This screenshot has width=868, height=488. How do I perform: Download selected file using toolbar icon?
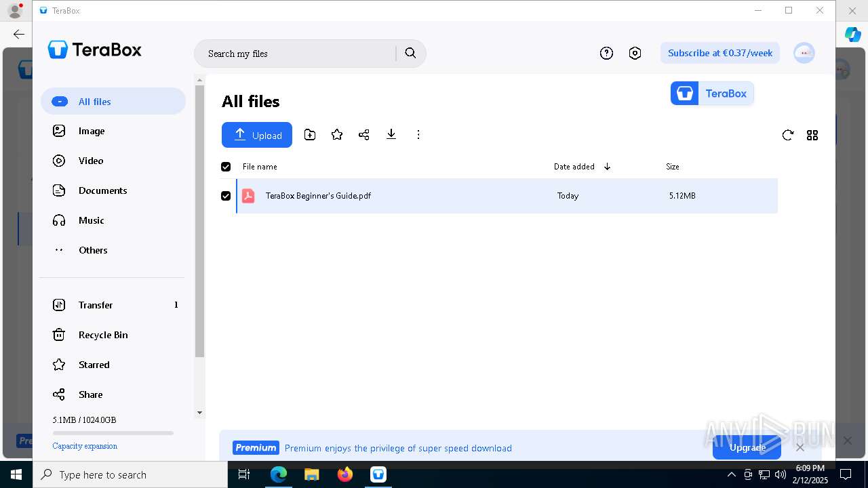pyautogui.click(x=391, y=135)
